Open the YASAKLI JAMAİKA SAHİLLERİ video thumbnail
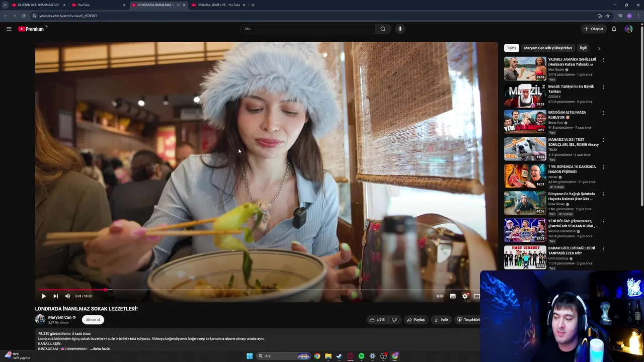Image resolution: width=644 pixels, height=362 pixels. (525, 68)
